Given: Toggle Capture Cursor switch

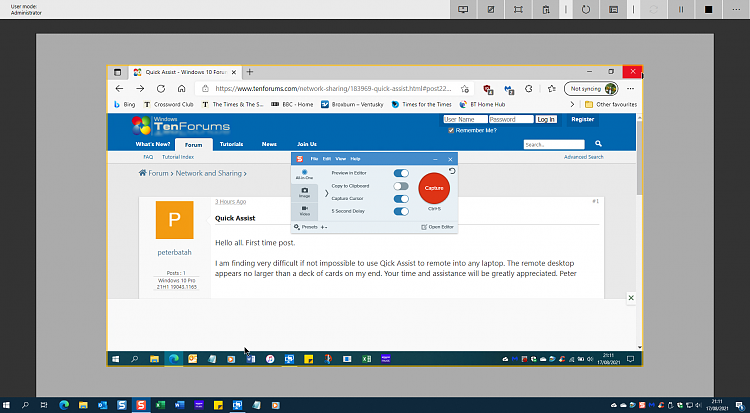Looking at the screenshot, I should pos(401,199).
